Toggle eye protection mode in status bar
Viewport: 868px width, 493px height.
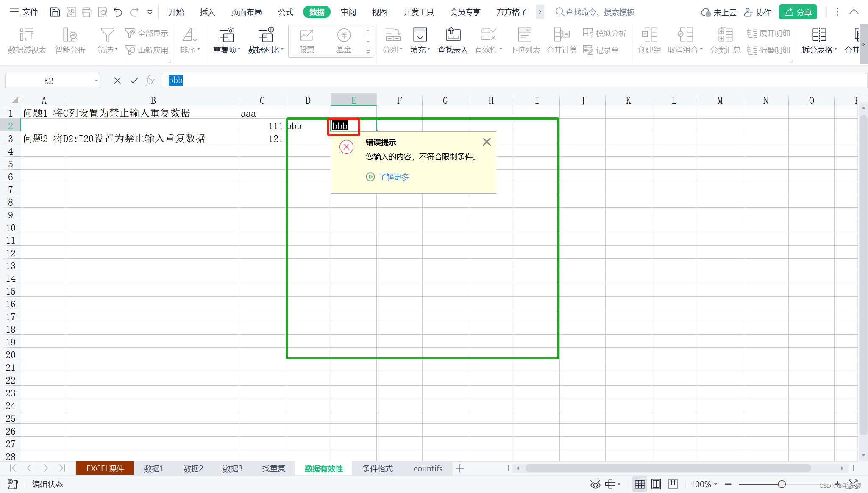[595, 484]
